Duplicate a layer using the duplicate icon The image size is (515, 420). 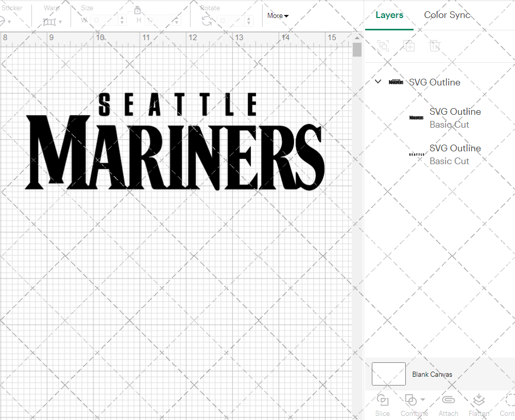click(409, 46)
